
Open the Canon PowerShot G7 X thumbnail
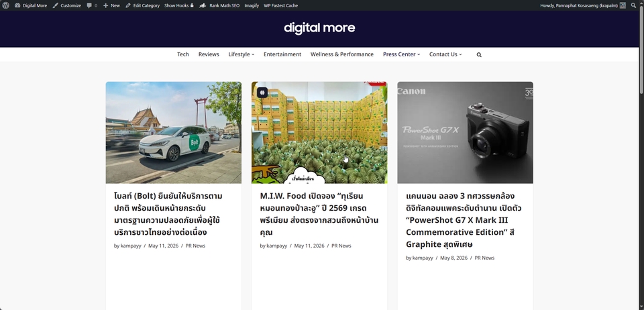tap(466, 132)
